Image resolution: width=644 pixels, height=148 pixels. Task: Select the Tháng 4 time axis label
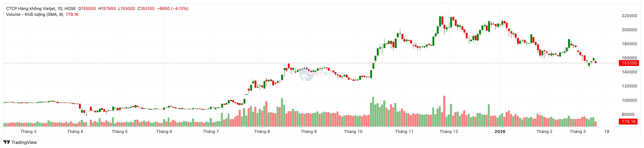75,132
